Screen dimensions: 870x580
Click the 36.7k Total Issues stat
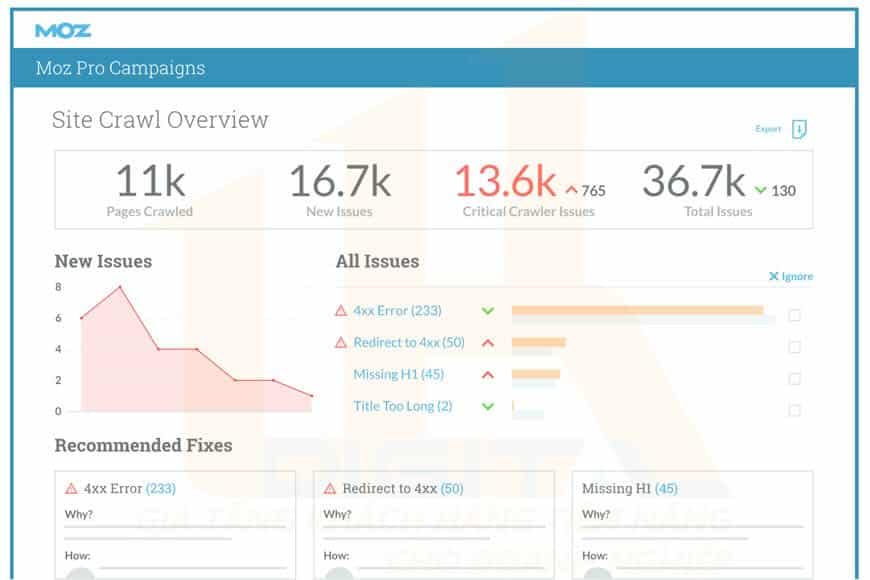719,189
